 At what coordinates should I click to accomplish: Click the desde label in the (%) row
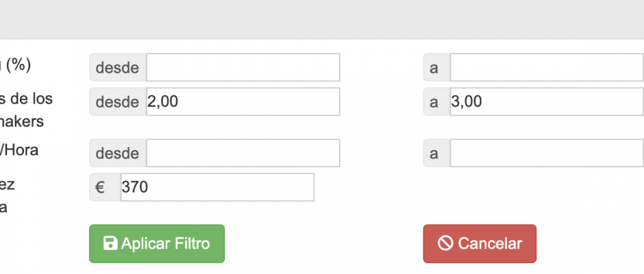pyautogui.click(x=118, y=67)
